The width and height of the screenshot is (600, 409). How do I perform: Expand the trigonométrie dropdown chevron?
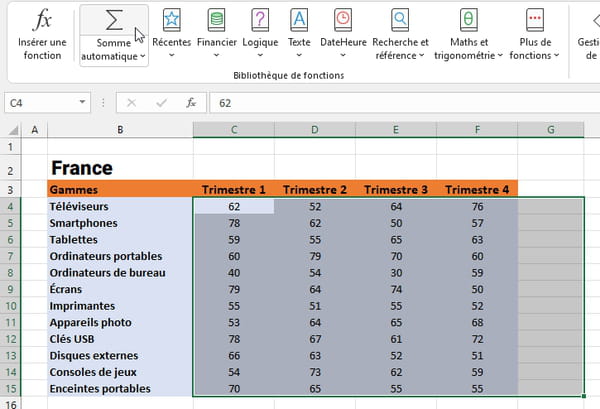pos(500,55)
